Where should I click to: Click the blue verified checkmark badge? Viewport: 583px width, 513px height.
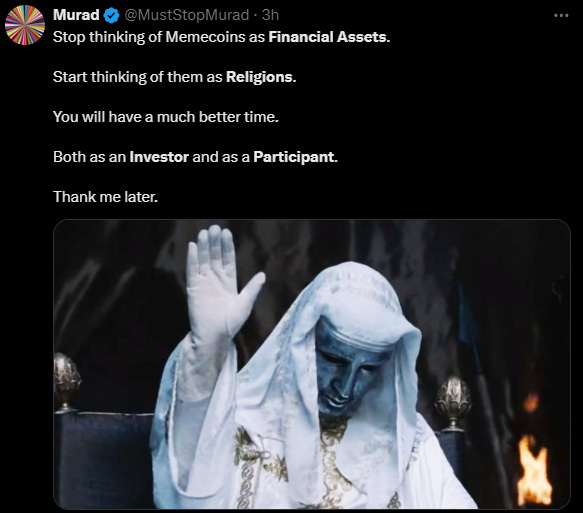click(x=111, y=15)
